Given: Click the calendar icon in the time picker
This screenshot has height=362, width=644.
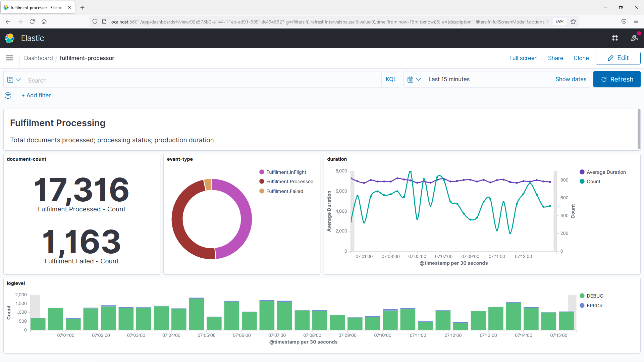Looking at the screenshot, I should (x=411, y=79).
